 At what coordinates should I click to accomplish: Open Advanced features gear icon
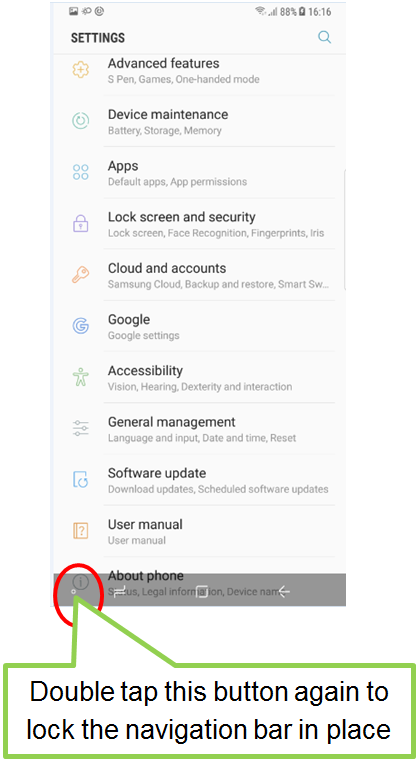[80, 70]
